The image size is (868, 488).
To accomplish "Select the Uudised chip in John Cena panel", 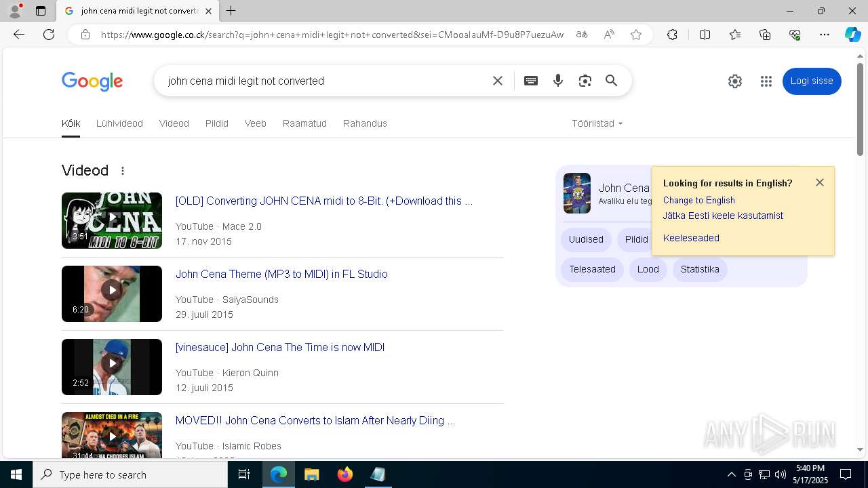I will coord(586,239).
